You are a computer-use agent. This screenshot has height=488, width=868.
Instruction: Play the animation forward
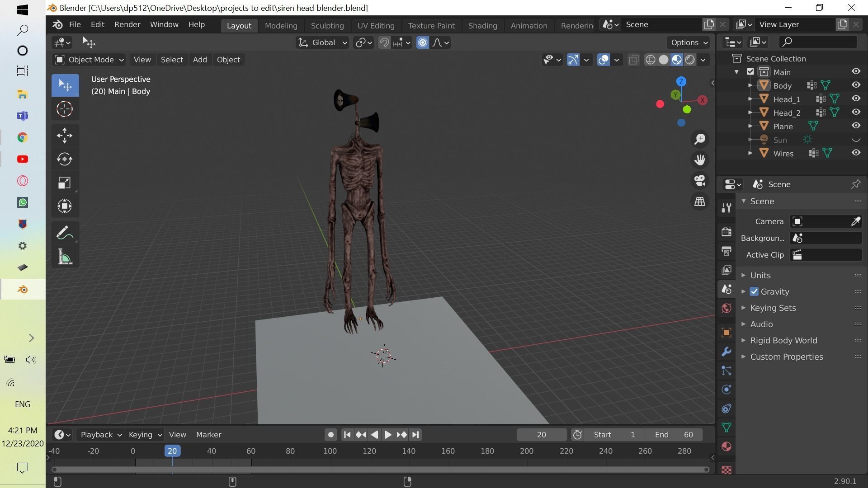(387, 435)
